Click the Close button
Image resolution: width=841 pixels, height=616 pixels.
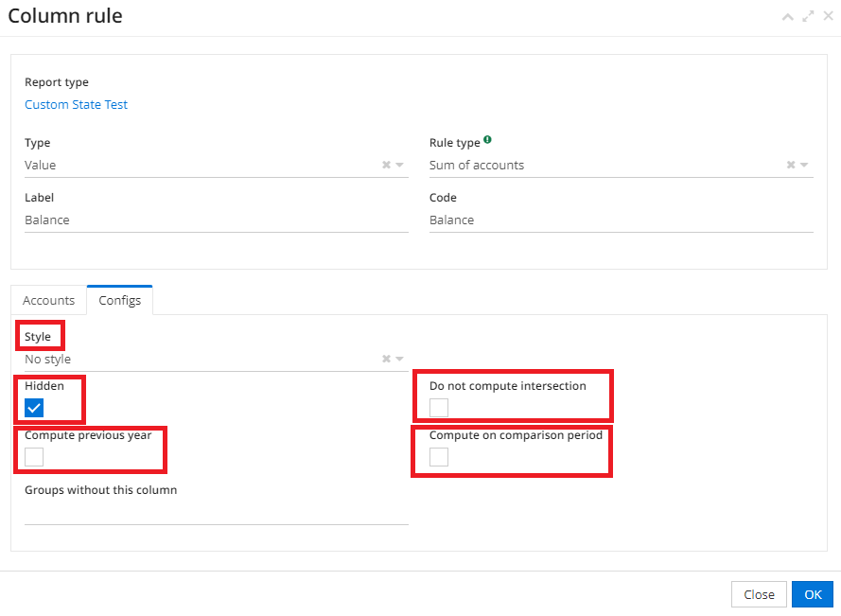(759, 594)
